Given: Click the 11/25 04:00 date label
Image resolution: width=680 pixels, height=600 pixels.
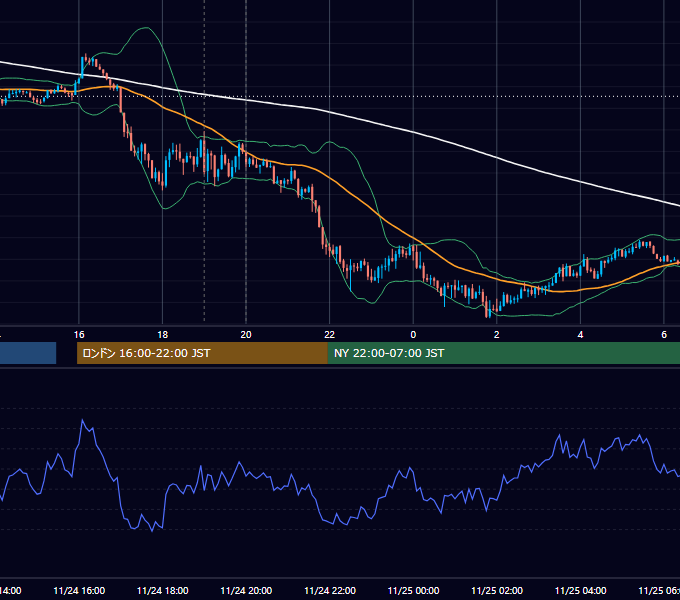Looking at the screenshot, I should pyautogui.click(x=581, y=591).
